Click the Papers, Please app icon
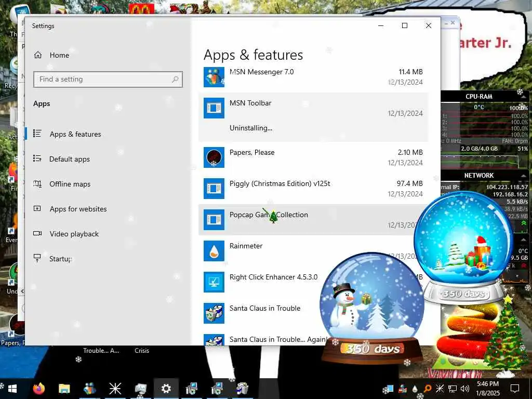532x399 pixels. pyautogui.click(x=214, y=157)
